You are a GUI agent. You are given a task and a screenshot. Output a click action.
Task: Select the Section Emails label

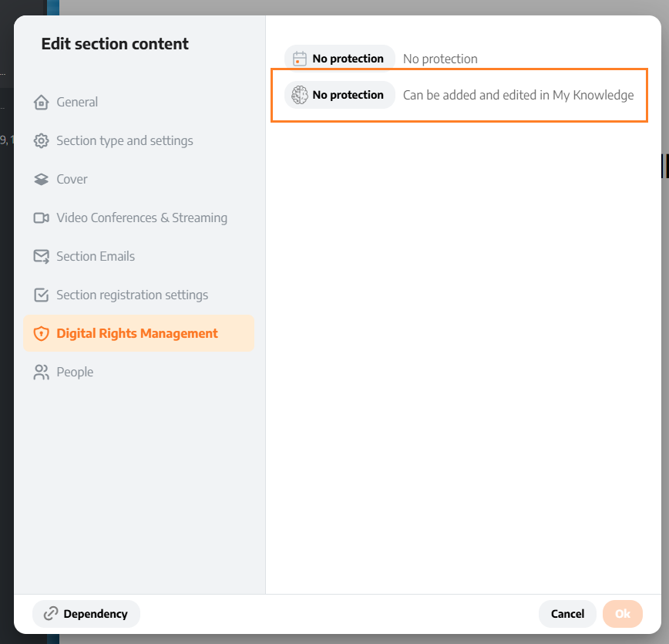(96, 256)
